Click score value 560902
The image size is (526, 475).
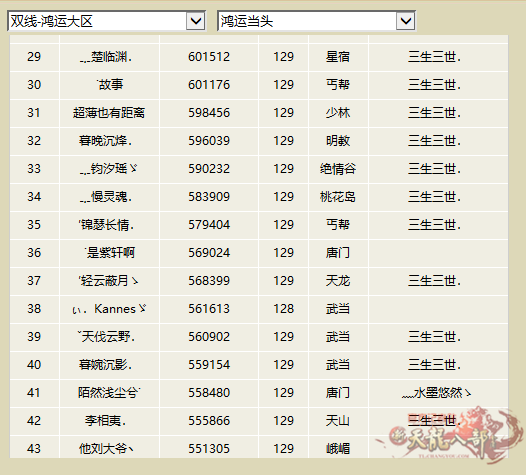click(x=209, y=337)
